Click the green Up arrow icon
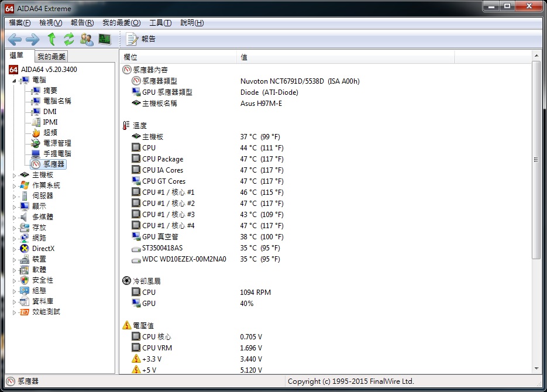The width and height of the screenshot is (547, 392). (51, 39)
